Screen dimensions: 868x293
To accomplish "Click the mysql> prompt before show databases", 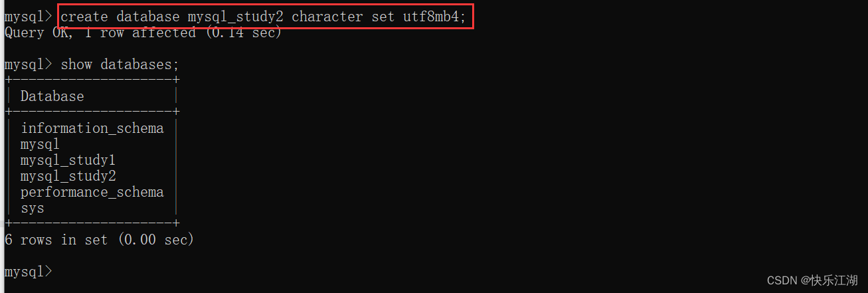I will (28, 64).
